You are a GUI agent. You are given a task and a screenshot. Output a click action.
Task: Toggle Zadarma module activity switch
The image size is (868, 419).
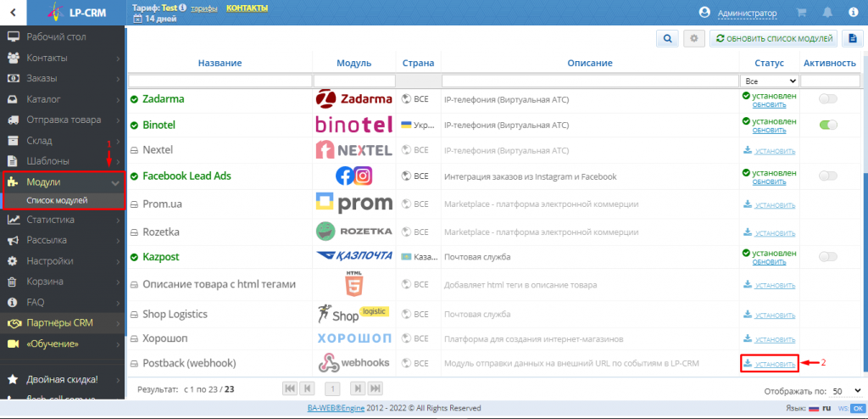(x=828, y=99)
